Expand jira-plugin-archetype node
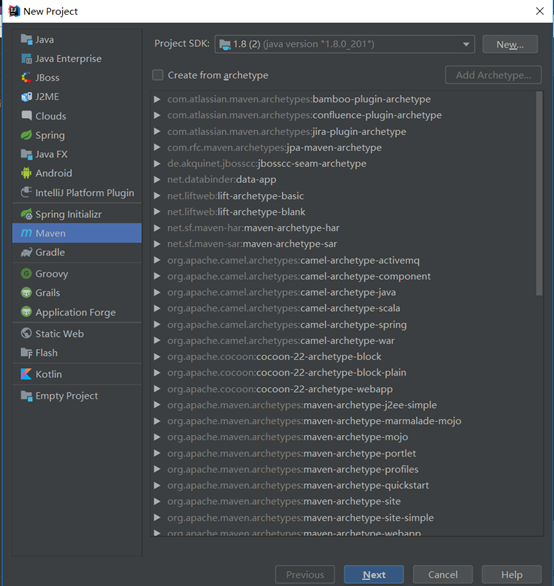Viewport: 554px width, 586px height. [157, 132]
